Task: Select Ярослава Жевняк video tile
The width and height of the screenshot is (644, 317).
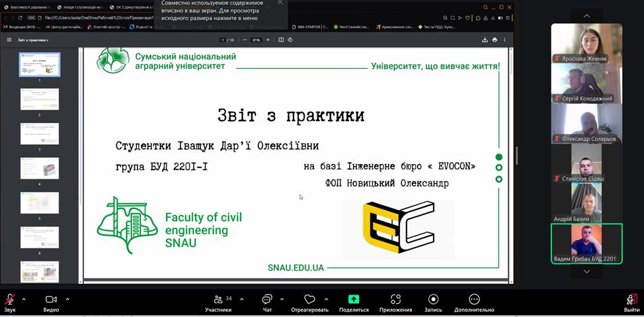Action: click(586, 43)
